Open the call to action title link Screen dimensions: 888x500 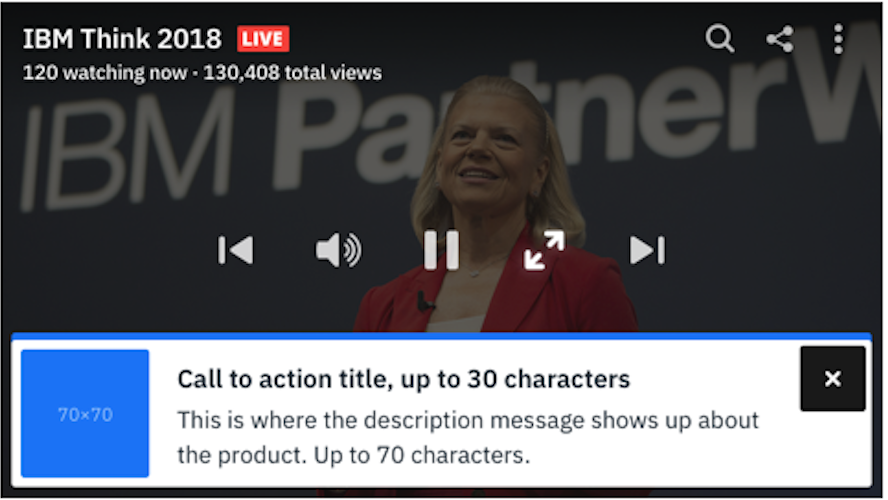coord(403,379)
